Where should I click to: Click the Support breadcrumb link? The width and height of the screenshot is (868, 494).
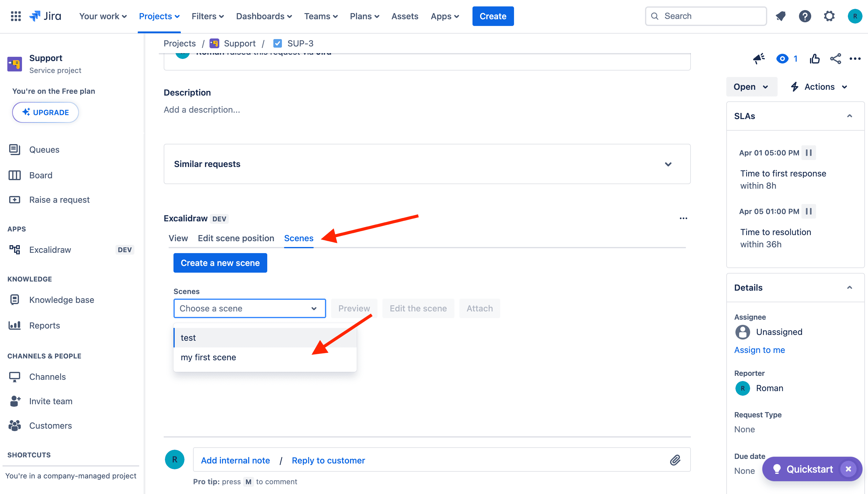coord(239,43)
